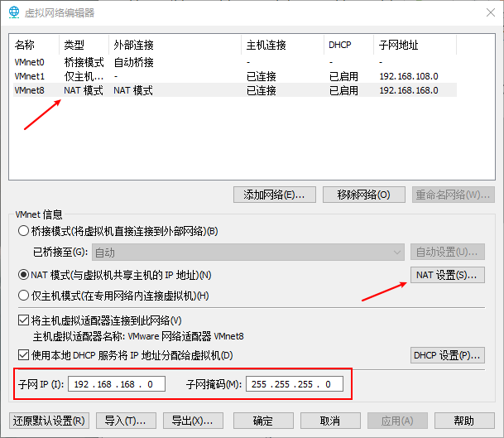Select the VMnet8 row
Image resolution: width=504 pixels, height=438 pixels.
click(235, 90)
